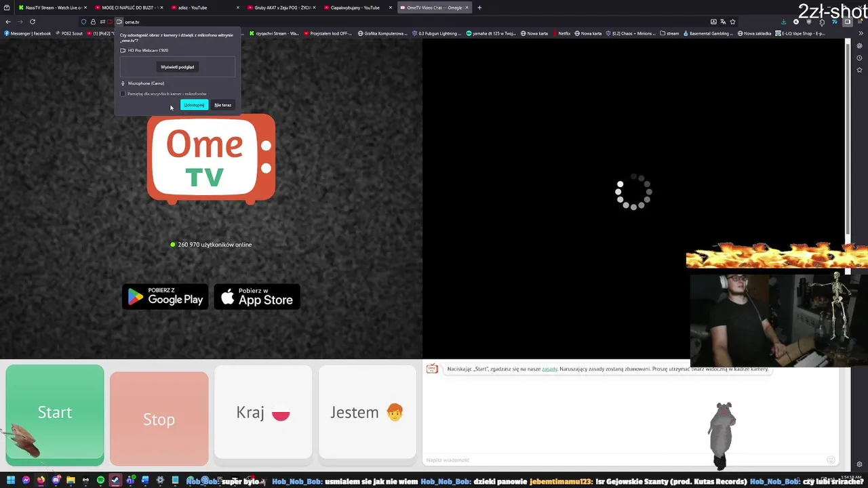Focus the Napisz wiadomość chat input
This screenshot has height=488, width=868.
[624, 460]
